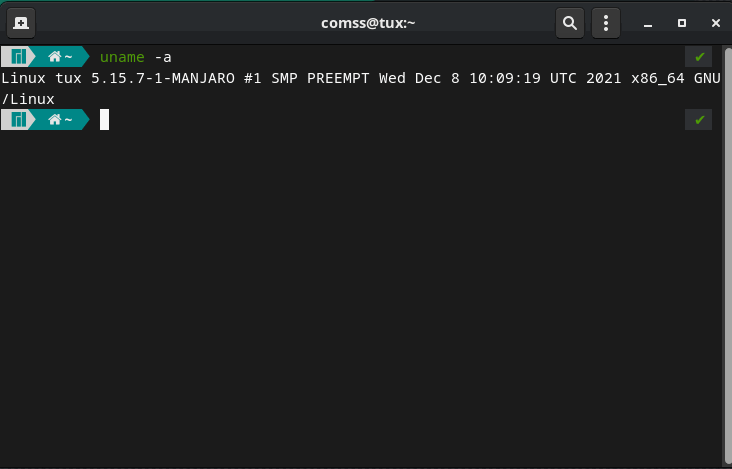
Task: Open the three-dot terminal menu
Action: pos(605,22)
